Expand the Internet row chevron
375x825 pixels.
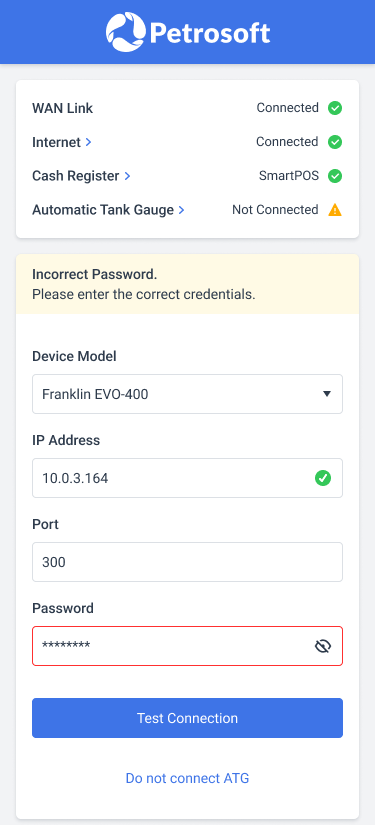[88, 142]
